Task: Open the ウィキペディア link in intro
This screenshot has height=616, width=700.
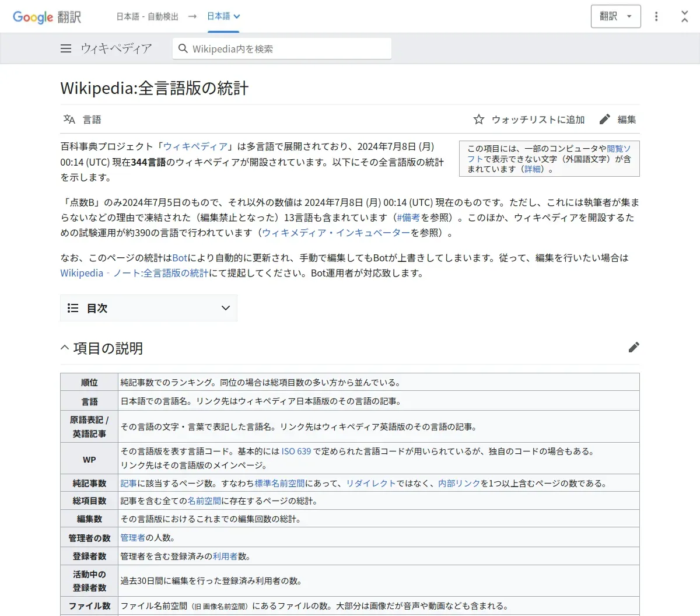Action: pos(195,146)
